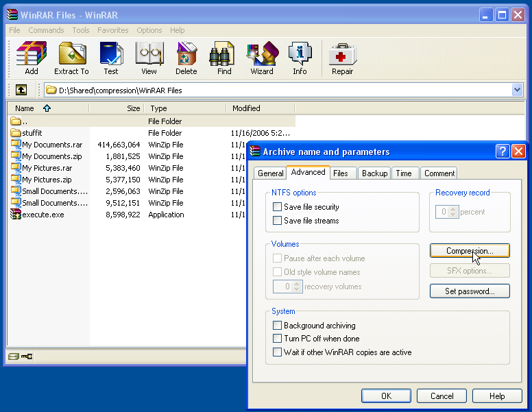The height and width of the screenshot is (412, 532).
Task: Open the File menu
Action: coord(14,30)
